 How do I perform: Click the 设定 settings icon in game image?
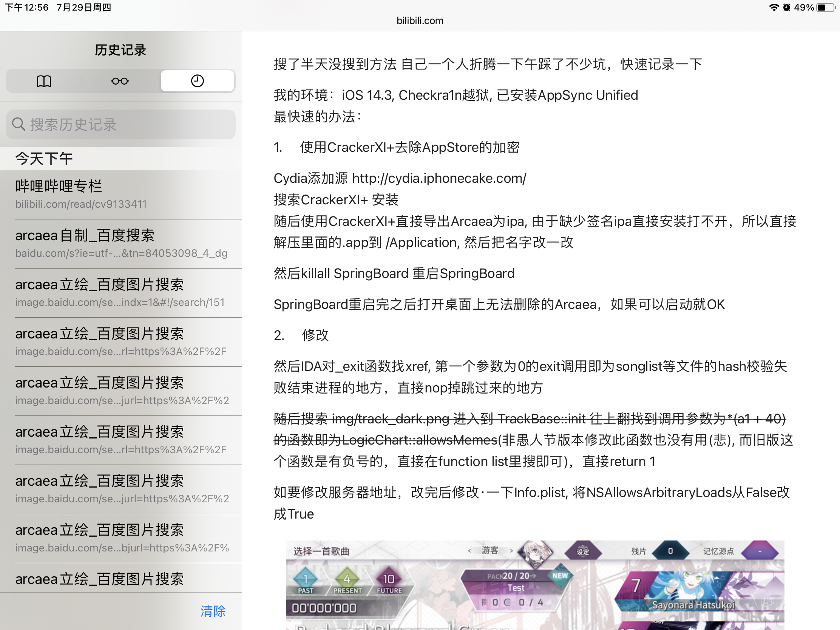(583, 551)
